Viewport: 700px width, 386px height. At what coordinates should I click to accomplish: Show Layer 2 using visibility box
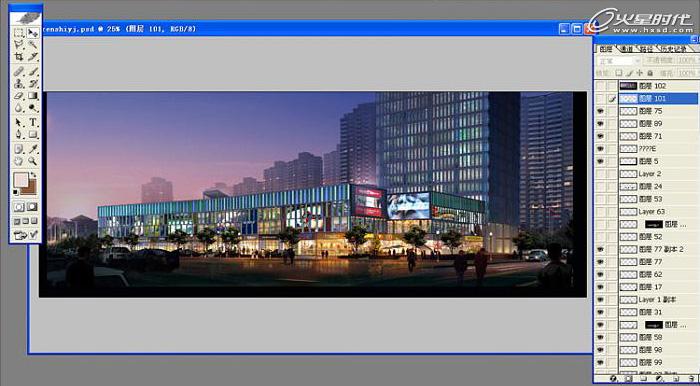coord(600,174)
